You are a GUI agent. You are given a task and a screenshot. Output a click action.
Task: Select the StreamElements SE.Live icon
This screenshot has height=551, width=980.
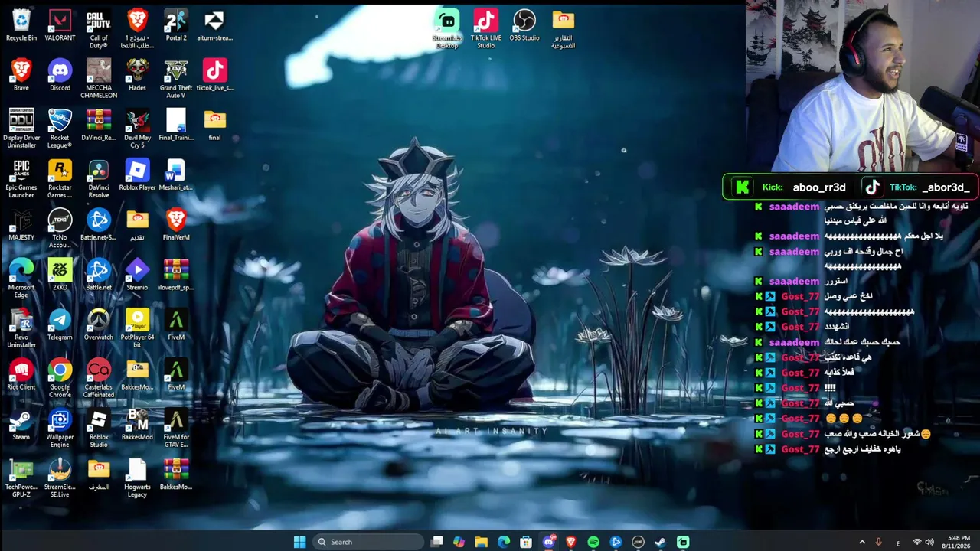(60, 477)
